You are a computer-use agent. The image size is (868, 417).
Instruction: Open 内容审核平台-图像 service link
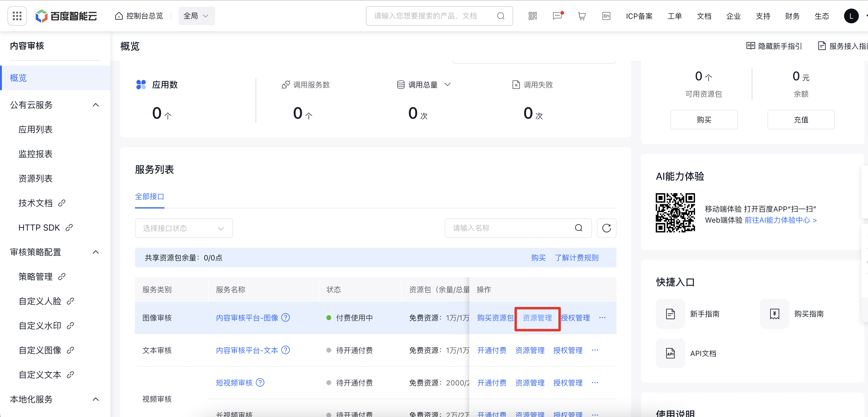coord(247,318)
